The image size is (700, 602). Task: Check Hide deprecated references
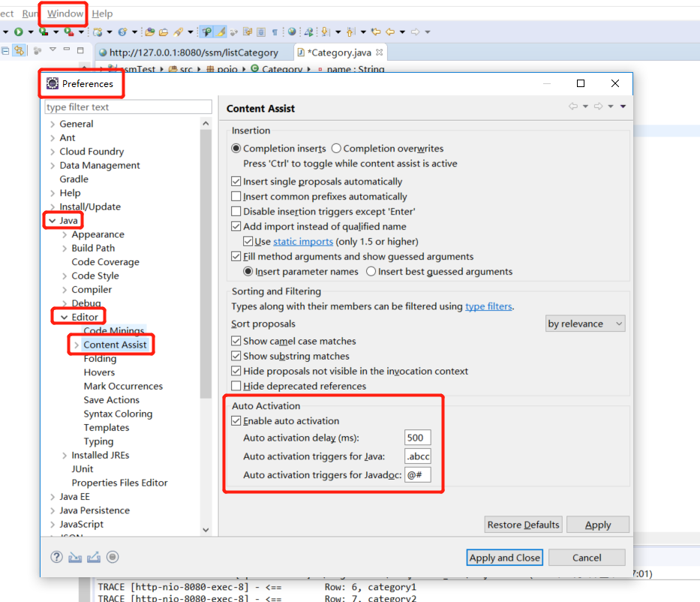point(236,387)
